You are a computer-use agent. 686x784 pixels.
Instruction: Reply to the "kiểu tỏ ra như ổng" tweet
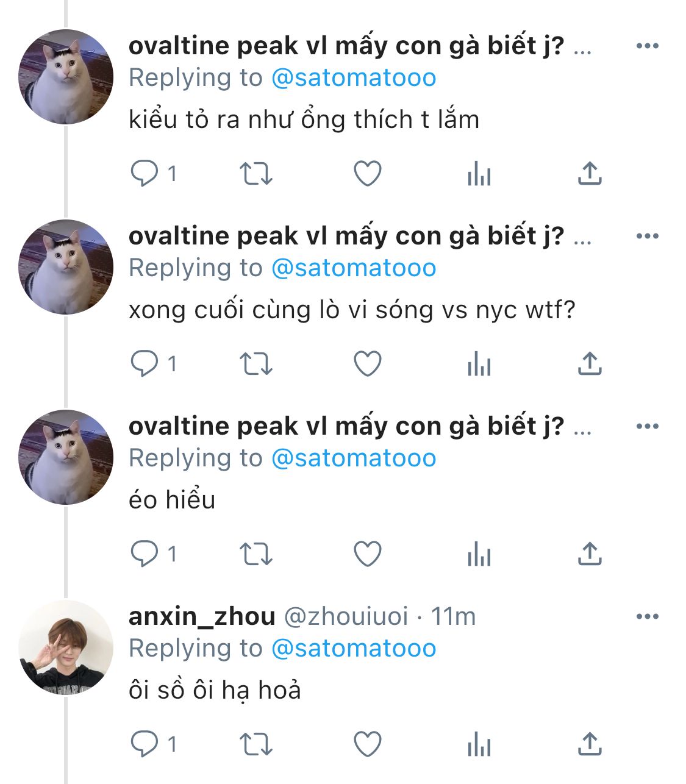coord(145,174)
